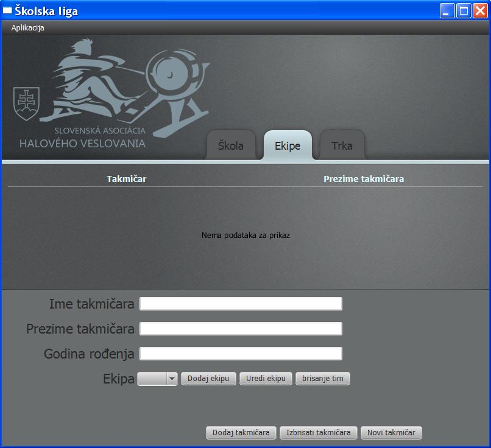
Task: Click the Uredi ekipu button
Action: (x=266, y=379)
